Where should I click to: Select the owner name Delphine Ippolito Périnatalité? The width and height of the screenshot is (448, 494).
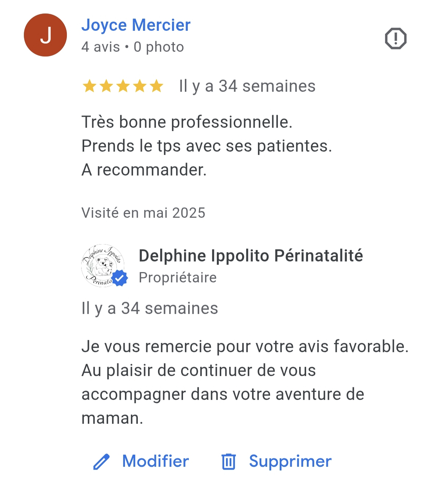[251, 256]
